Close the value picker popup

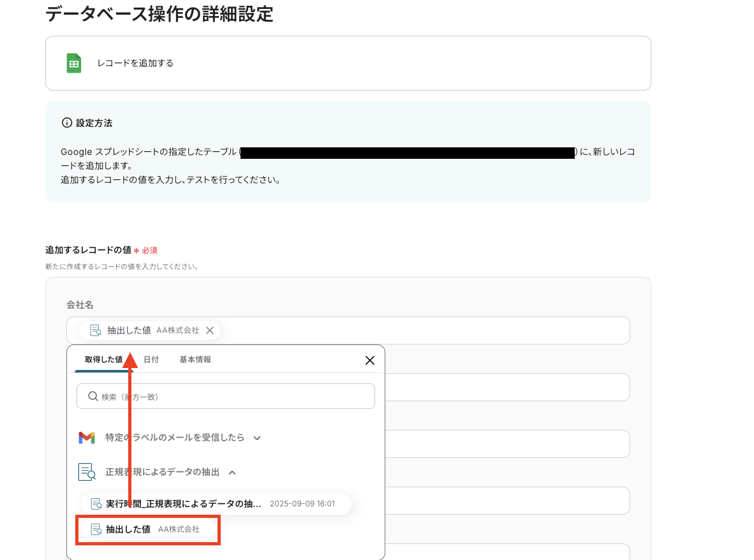(x=369, y=360)
